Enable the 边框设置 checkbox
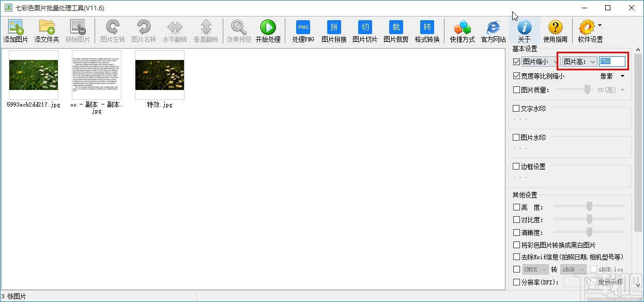The image size is (644, 302). click(x=516, y=167)
